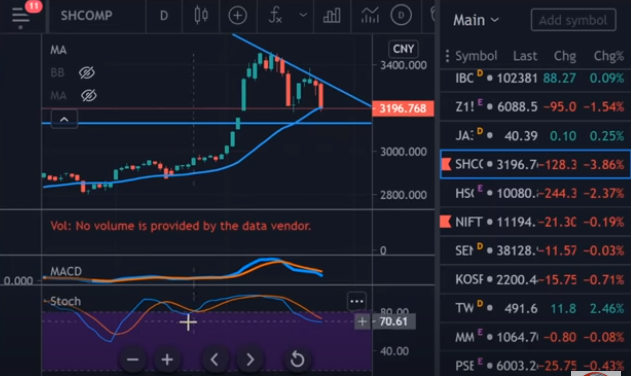The image size is (631, 376).
Task: Collapse the indicator legend with chevron
Action: 64,119
